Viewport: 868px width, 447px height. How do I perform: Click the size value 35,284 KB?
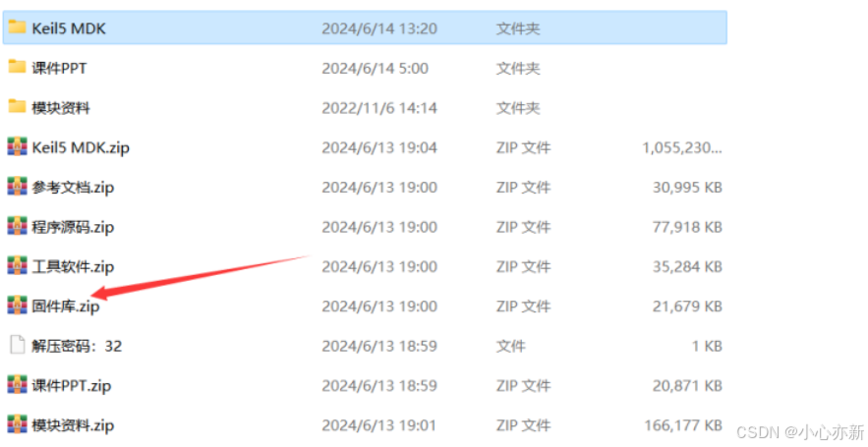[x=687, y=267]
